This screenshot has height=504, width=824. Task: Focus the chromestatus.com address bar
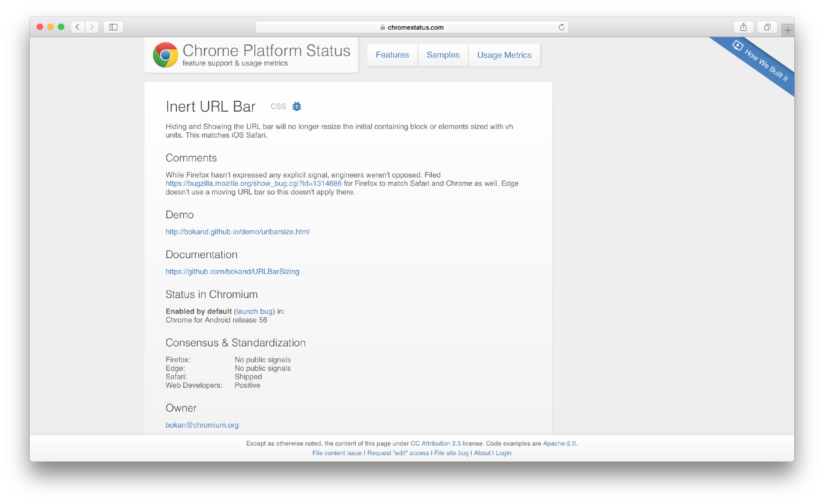412,27
